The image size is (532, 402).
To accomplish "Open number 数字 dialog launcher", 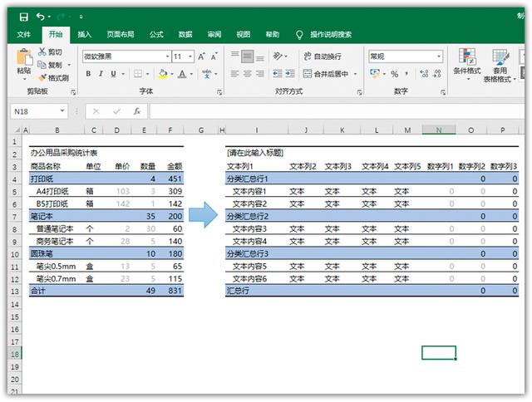I will pyautogui.click(x=443, y=92).
